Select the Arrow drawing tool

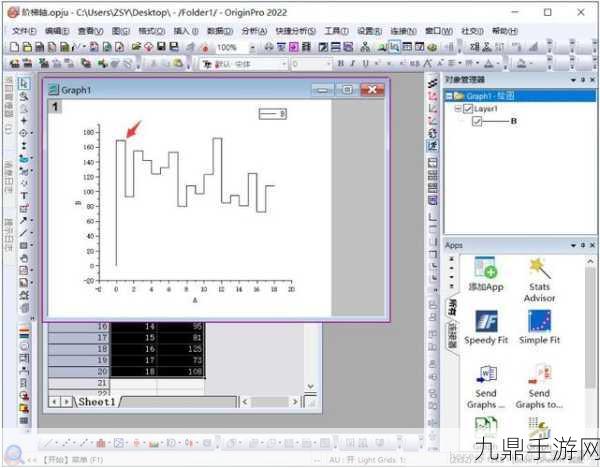tap(24, 220)
